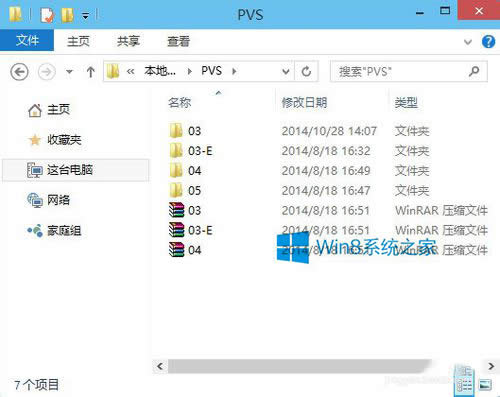Click the window folder icon in title bar
Viewport: 500px width, 397px height.
click(x=15, y=15)
